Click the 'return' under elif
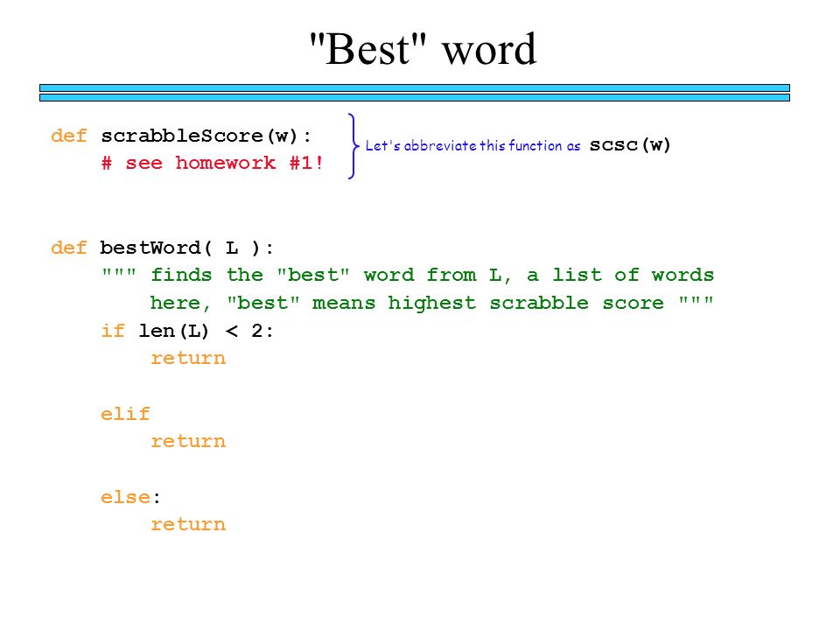Screen dimensions: 840x630 click(188, 441)
